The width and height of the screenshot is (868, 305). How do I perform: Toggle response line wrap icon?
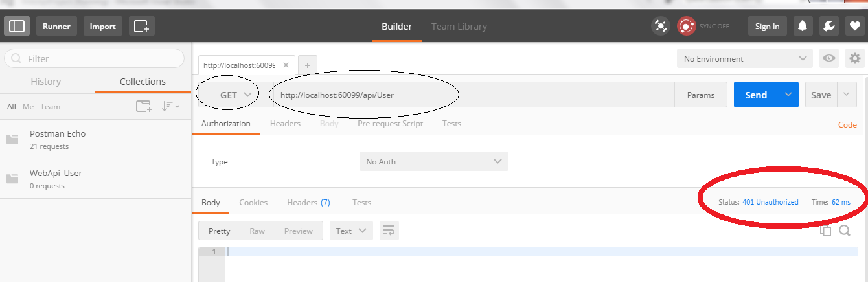(389, 231)
